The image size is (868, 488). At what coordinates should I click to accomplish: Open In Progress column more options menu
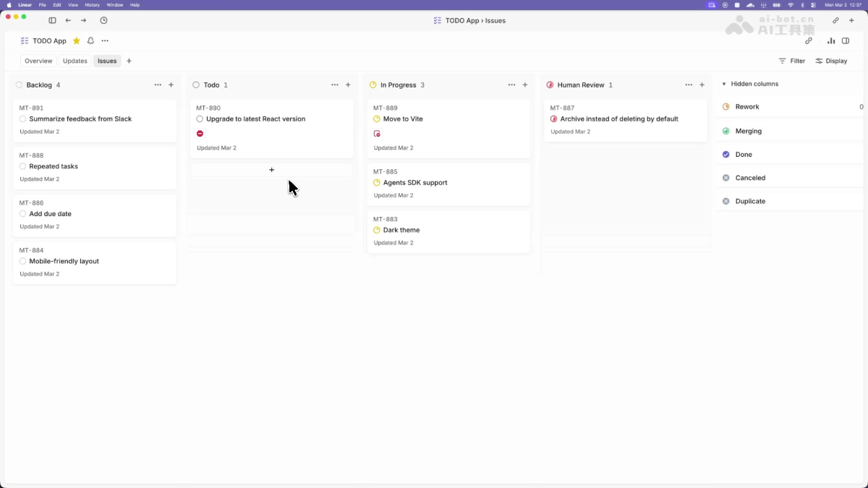point(511,85)
